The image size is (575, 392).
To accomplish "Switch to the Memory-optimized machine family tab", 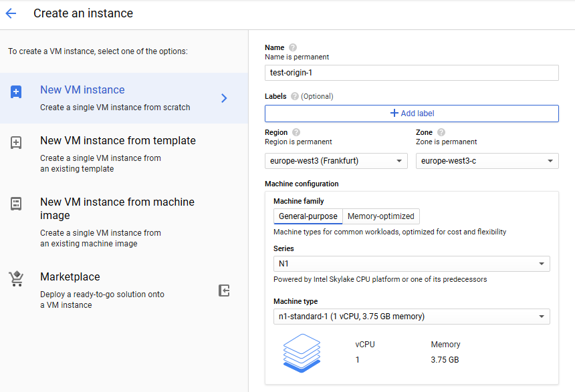I will [x=381, y=216].
